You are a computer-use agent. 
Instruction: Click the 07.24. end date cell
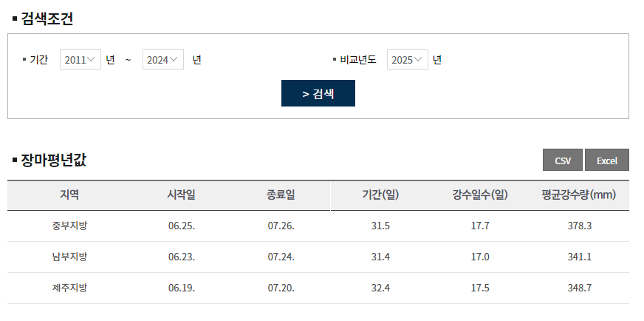click(x=281, y=257)
